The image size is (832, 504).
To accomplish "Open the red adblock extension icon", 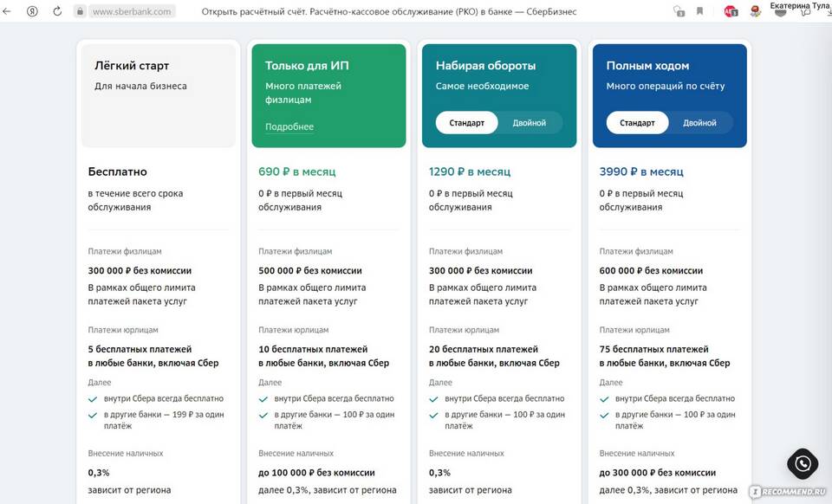I will (x=730, y=12).
